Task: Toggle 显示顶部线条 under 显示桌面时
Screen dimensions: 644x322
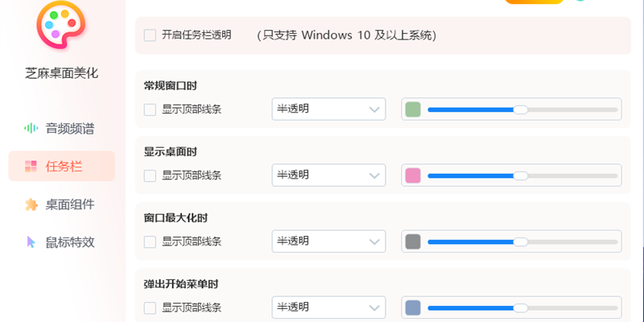Action: click(x=150, y=175)
